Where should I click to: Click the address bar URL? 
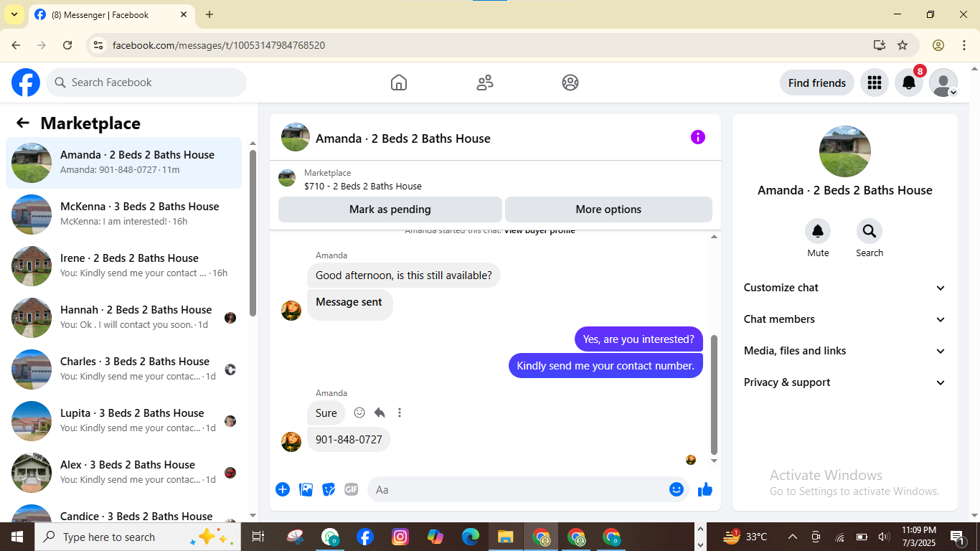pyautogui.click(x=219, y=45)
